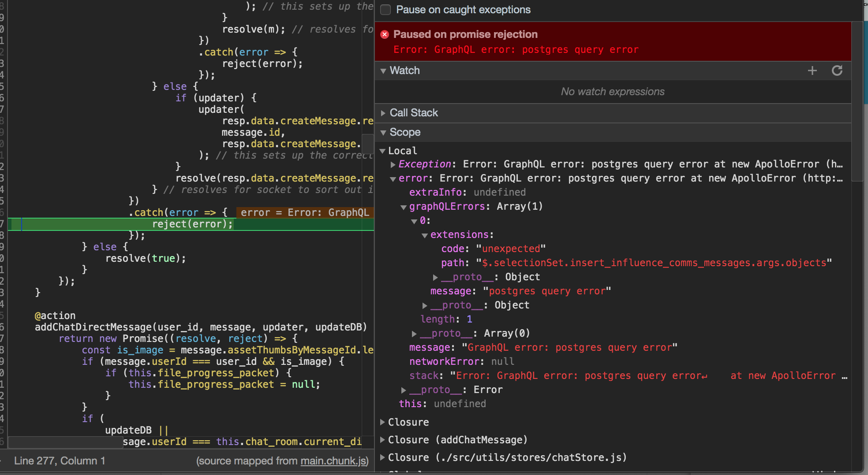The image size is (868, 475).
Task: Click message: "postgres query error" property
Action: pos(521,291)
